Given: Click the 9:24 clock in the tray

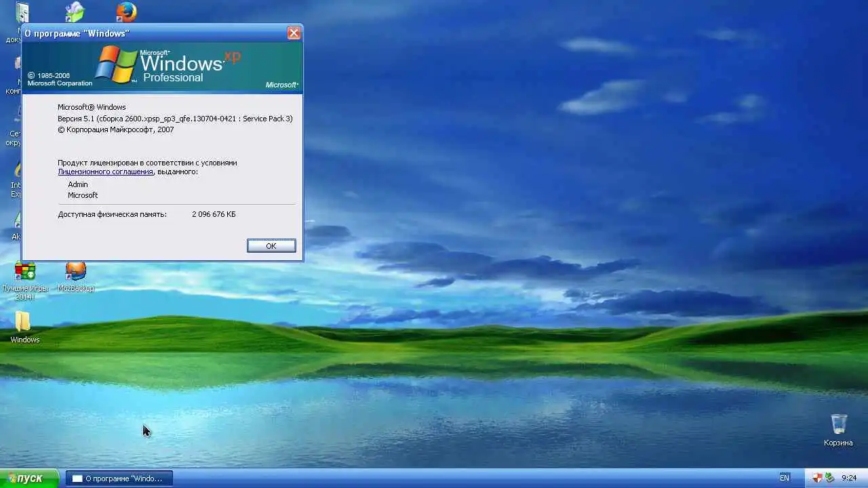Looking at the screenshot, I should pos(849,478).
